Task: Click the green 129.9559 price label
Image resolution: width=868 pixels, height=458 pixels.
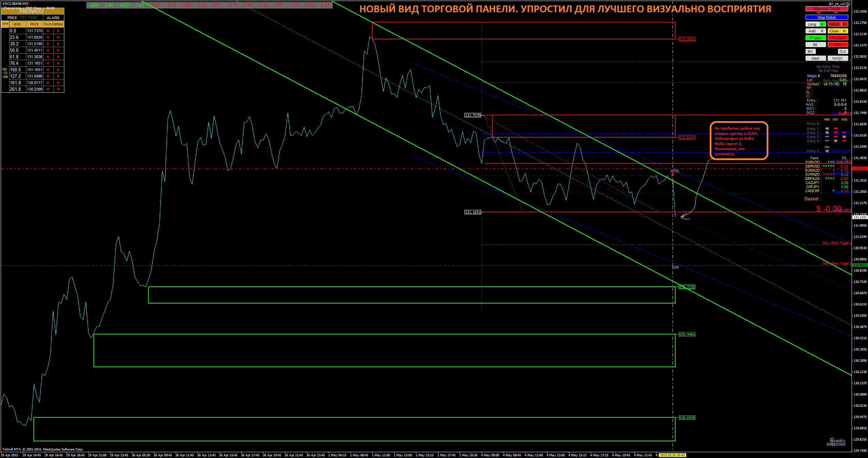Action: pyautogui.click(x=687, y=418)
